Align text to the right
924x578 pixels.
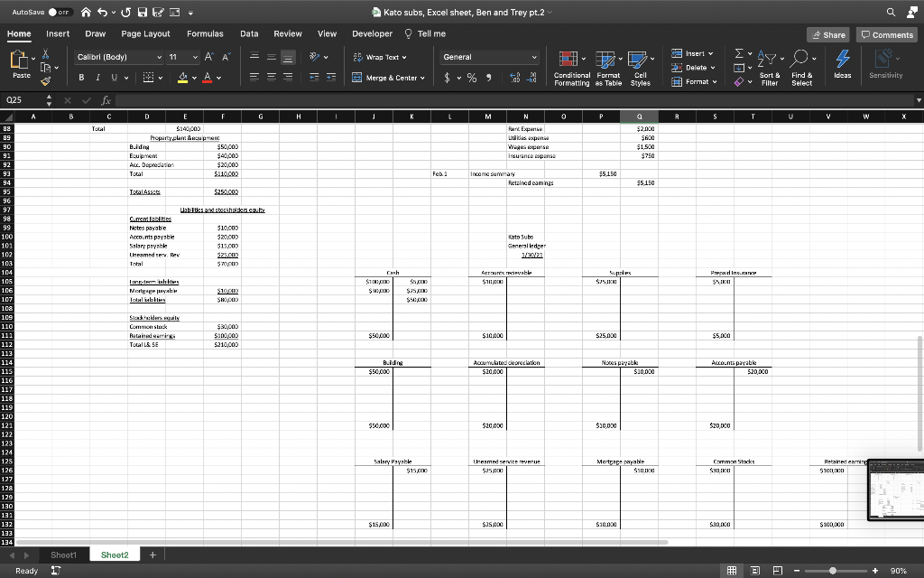tap(288, 78)
